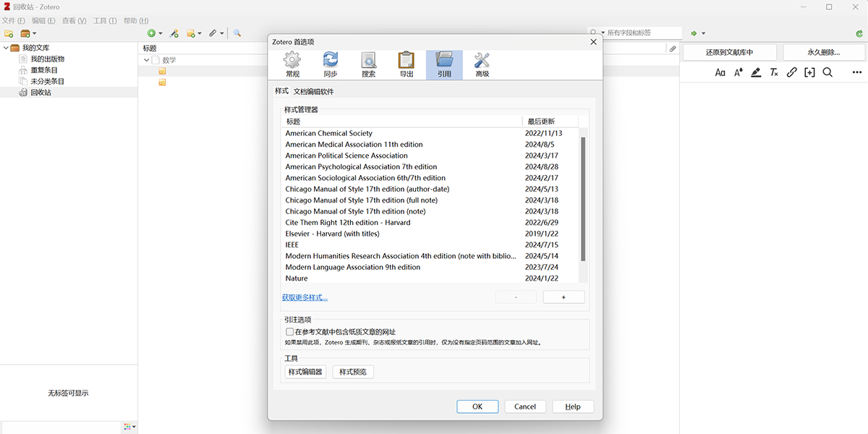Open the 导出 preferences pane
The height and width of the screenshot is (434, 868).
tap(406, 64)
